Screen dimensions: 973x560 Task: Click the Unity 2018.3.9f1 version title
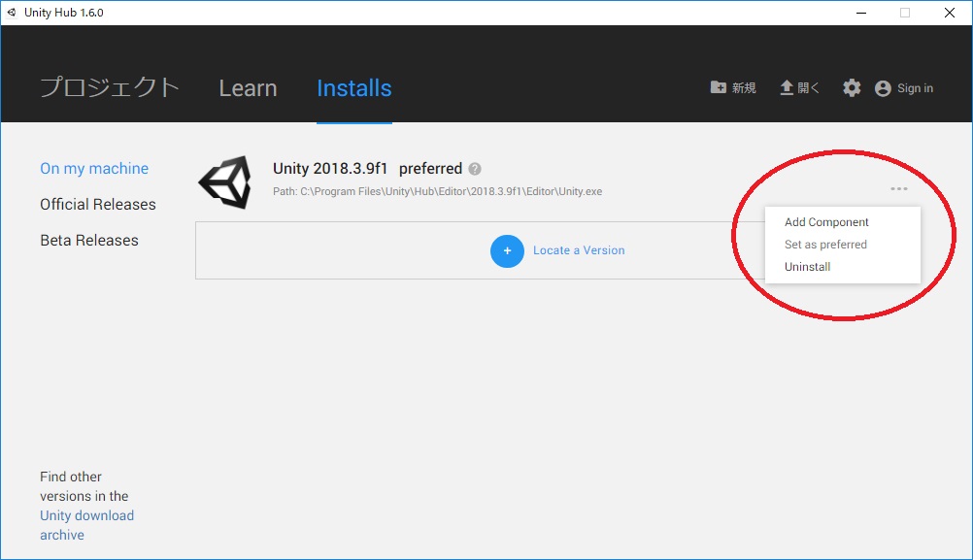click(330, 169)
